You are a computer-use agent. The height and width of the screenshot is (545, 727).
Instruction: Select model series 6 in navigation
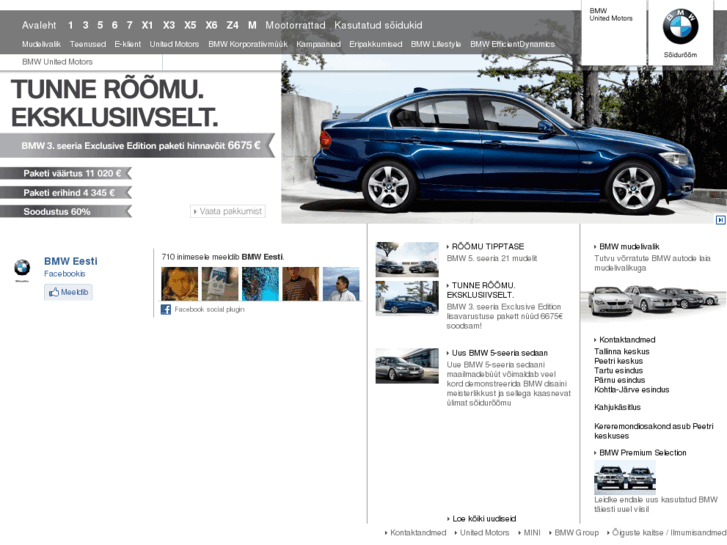pyautogui.click(x=115, y=25)
